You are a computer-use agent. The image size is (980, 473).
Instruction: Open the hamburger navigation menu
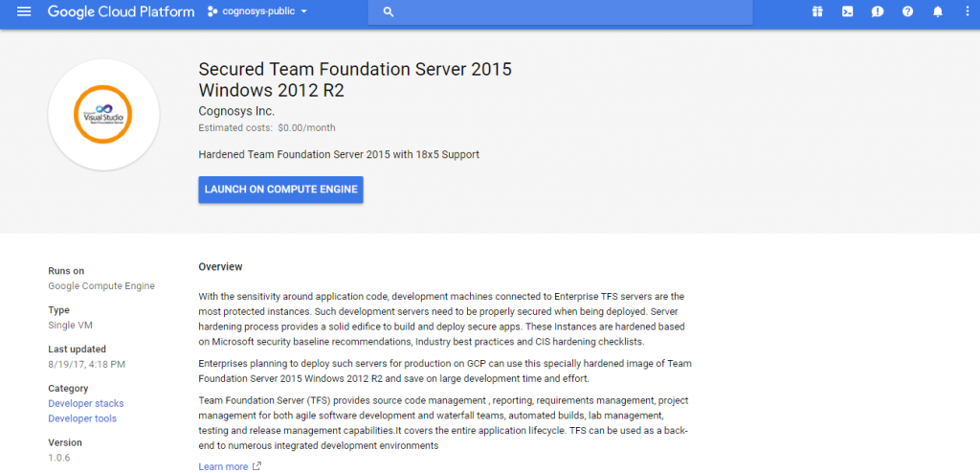click(x=24, y=11)
